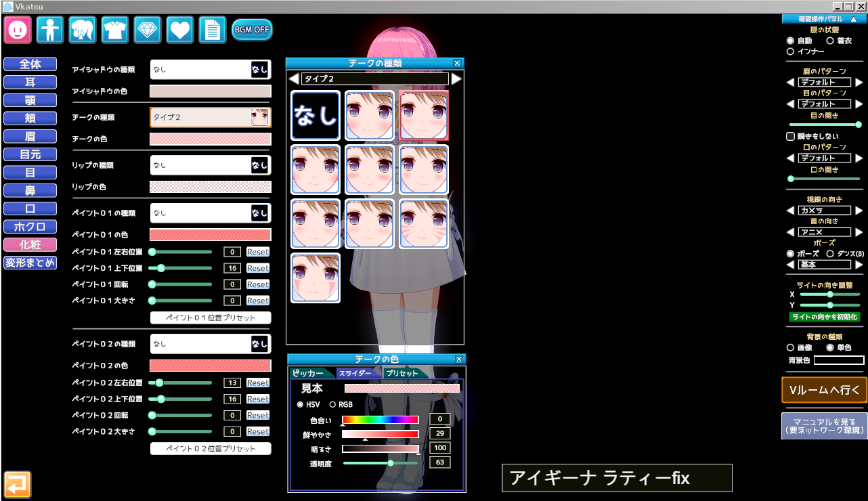This screenshot has height=501, width=868.
Task: Open the チークの種類 selector field
Action: [210, 117]
